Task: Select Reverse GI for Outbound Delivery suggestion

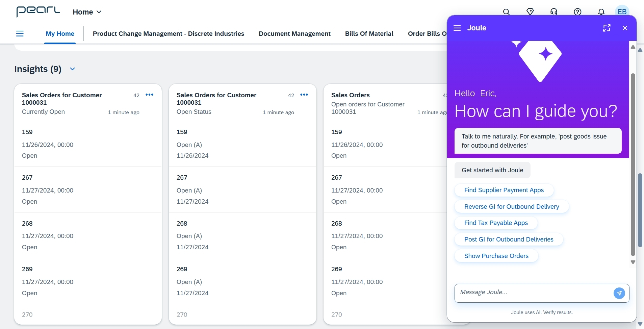Action: (x=512, y=207)
